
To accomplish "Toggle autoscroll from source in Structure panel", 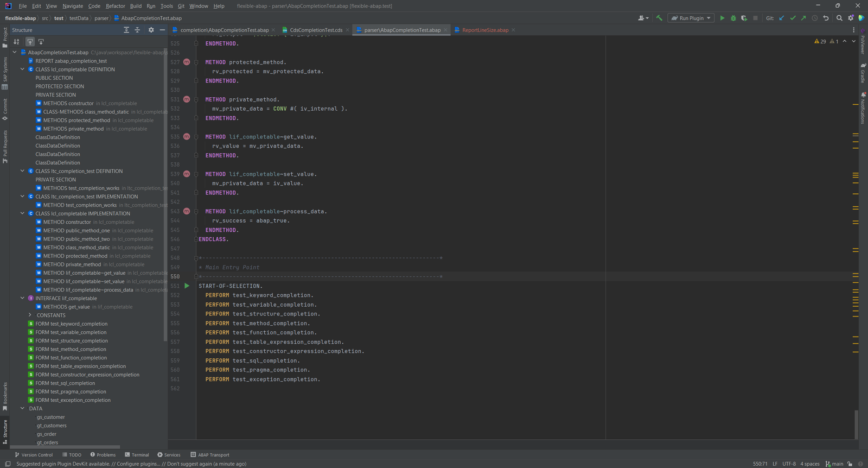I will point(41,41).
